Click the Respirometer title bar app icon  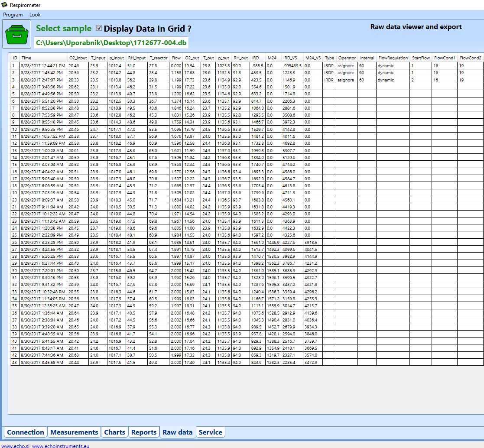point(4,5)
